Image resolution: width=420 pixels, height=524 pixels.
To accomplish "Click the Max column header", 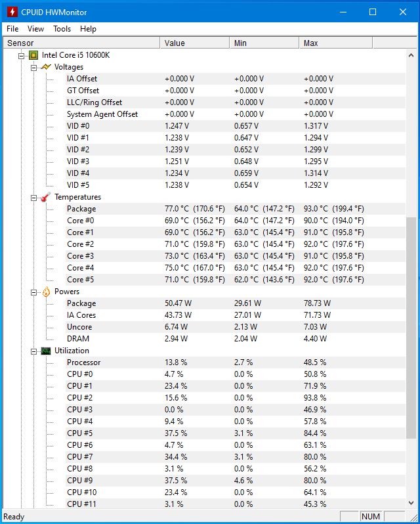I will pyautogui.click(x=336, y=43).
